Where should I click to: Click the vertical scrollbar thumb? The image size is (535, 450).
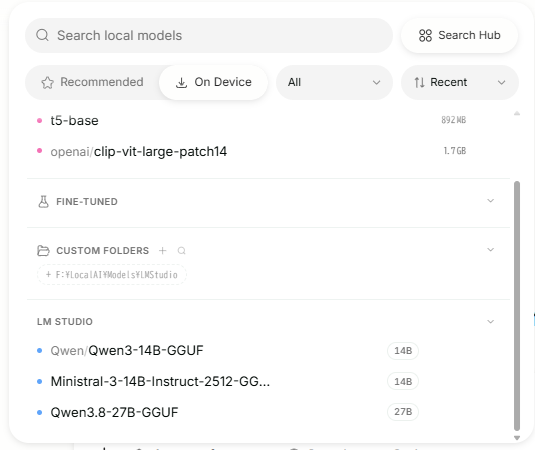[x=517, y=306]
